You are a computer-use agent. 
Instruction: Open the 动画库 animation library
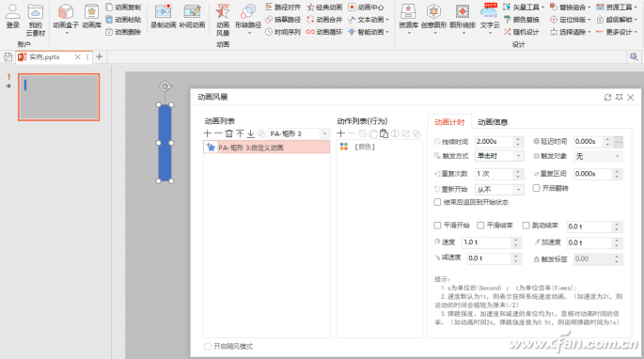pos(91,16)
